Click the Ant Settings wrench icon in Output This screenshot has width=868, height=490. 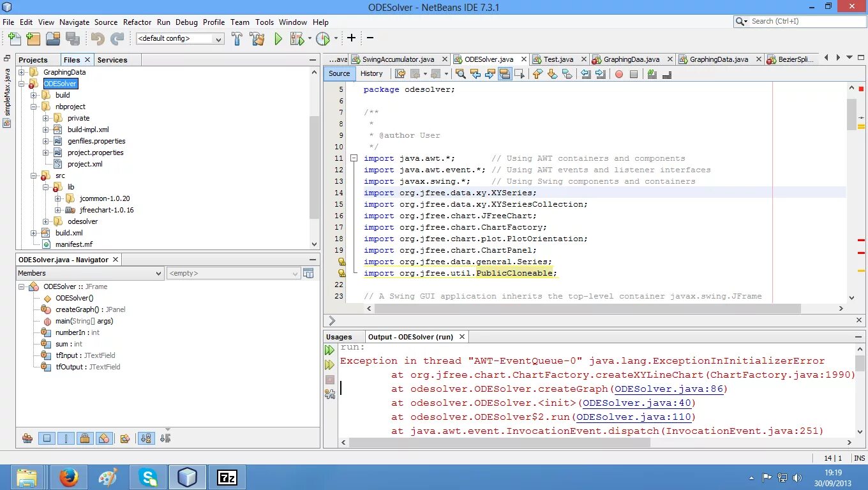(329, 394)
